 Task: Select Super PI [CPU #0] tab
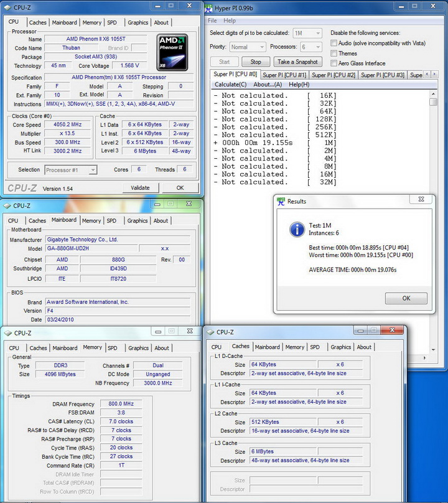click(235, 74)
